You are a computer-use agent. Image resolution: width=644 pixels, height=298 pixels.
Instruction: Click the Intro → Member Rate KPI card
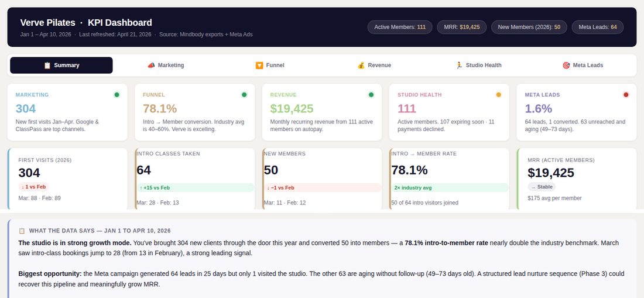click(449, 179)
